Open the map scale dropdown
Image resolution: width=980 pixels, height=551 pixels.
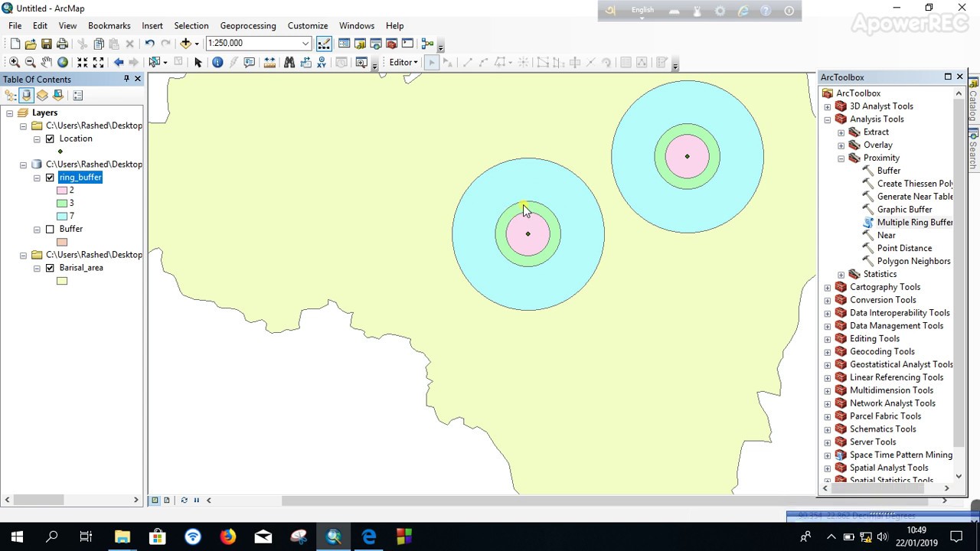305,44
